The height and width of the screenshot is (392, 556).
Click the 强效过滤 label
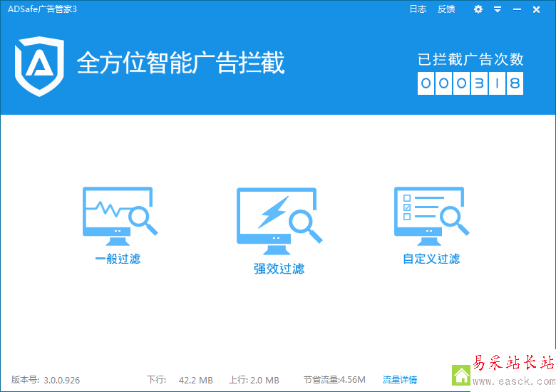tap(279, 269)
